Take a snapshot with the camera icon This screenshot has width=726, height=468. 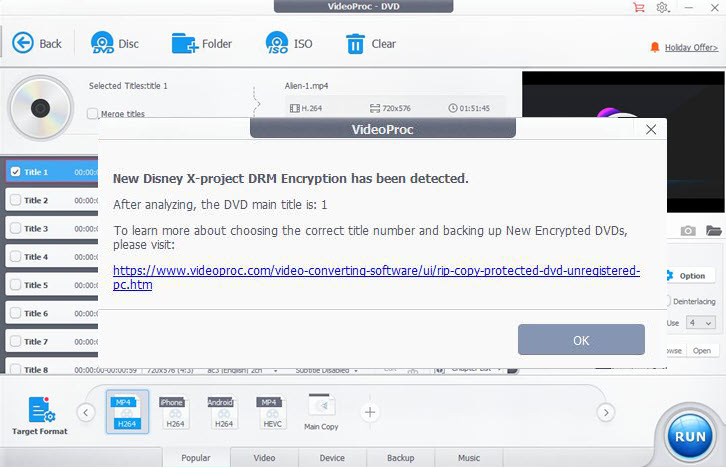pos(688,231)
